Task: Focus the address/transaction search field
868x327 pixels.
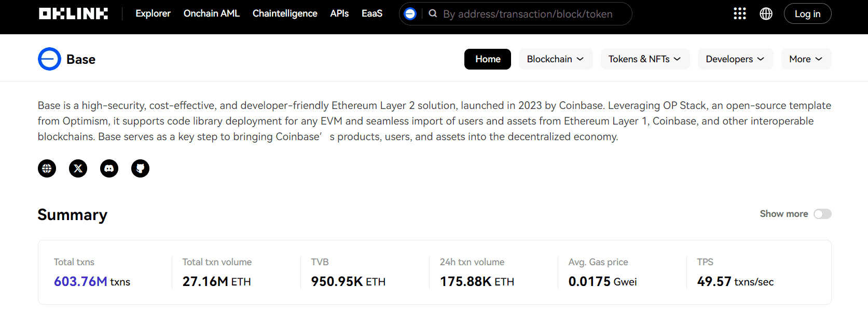Action: [528, 14]
